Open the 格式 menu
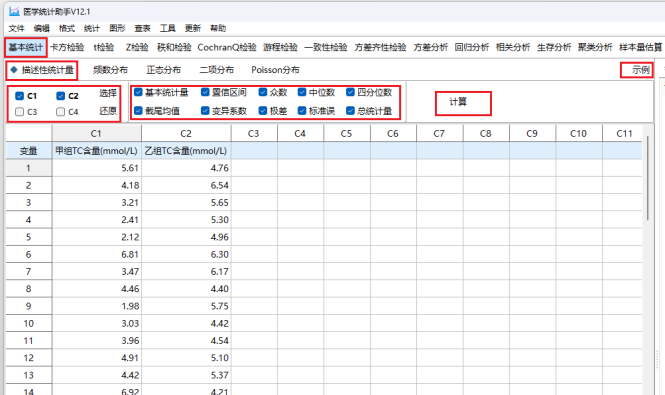Image resolution: width=665 pixels, height=395 pixels. [x=67, y=28]
